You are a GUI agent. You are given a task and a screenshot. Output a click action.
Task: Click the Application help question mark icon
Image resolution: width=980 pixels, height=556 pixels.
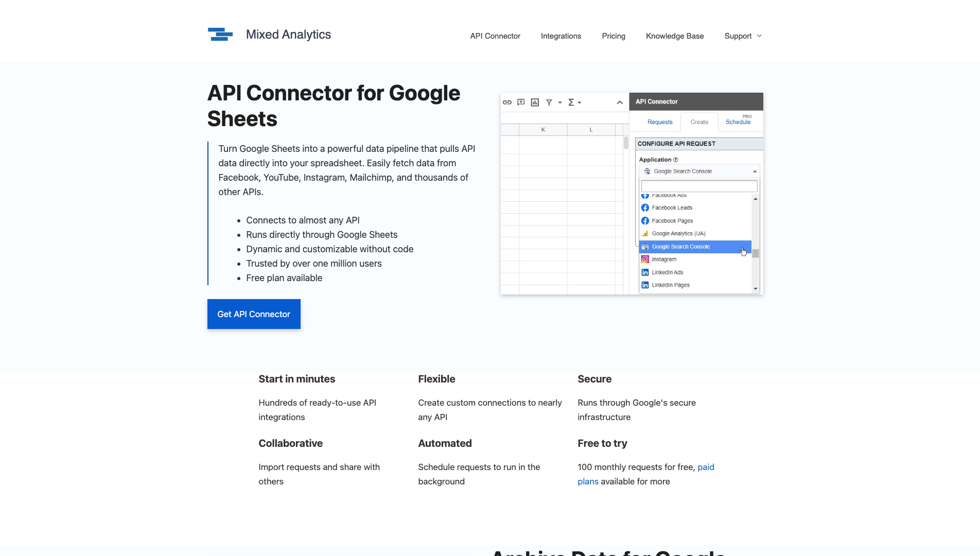pyautogui.click(x=676, y=160)
